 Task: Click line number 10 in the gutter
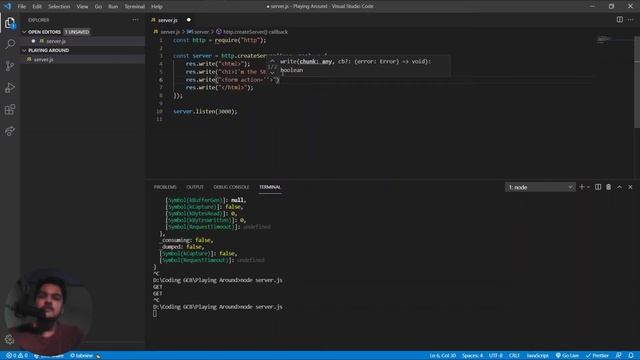pos(159,111)
